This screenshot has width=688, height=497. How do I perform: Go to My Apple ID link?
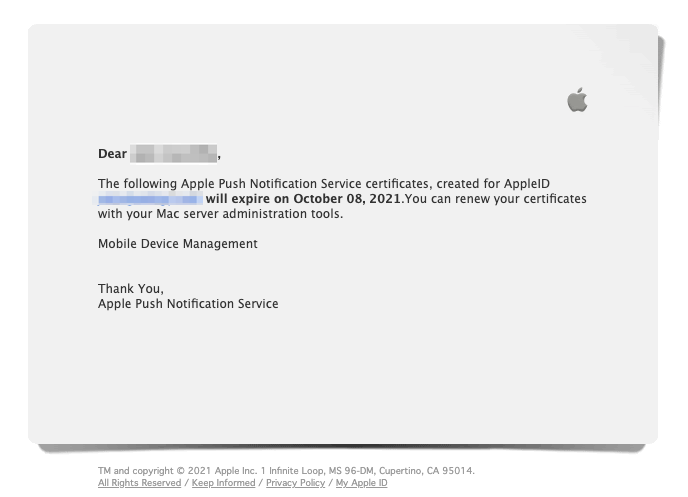[361, 483]
